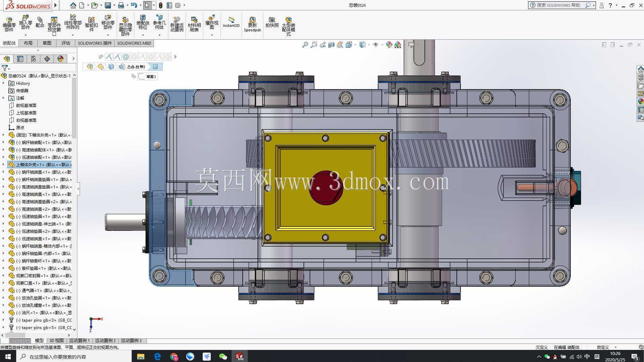Take a snapshot with 拍快照
The height and width of the screenshot is (362, 644).
click(272, 22)
